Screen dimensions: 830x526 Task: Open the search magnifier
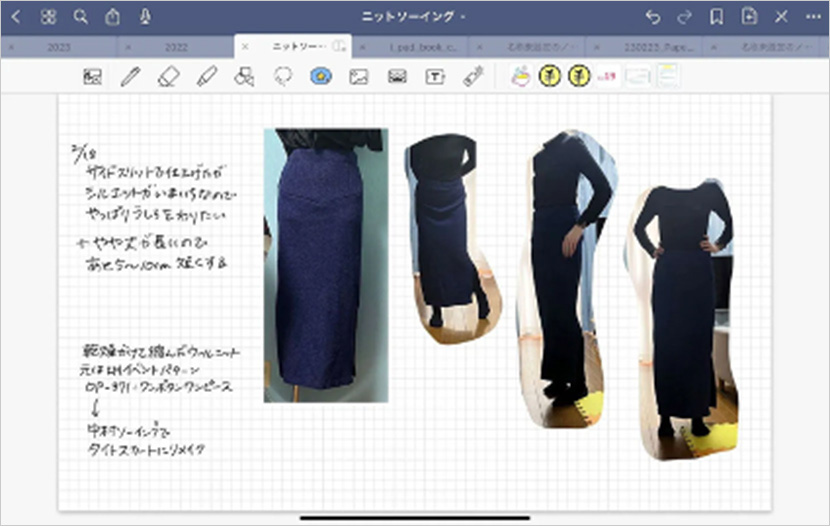pos(80,17)
